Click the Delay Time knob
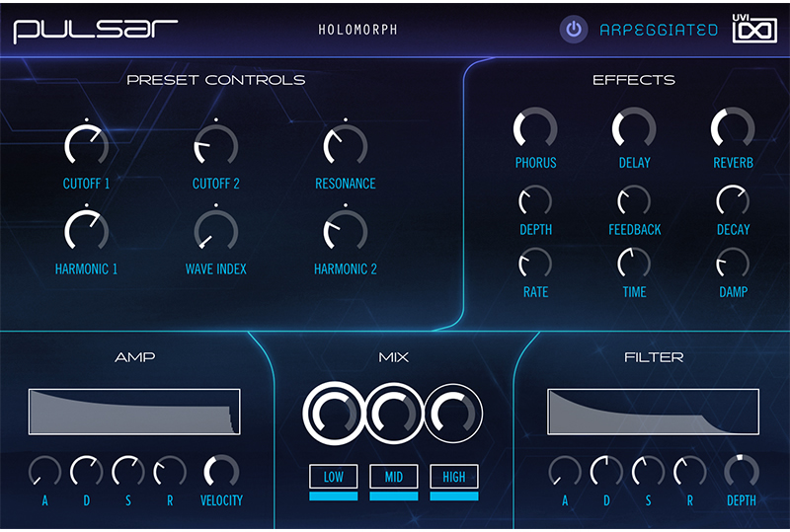This screenshot has width=790, height=532. [x=634, y=263]
